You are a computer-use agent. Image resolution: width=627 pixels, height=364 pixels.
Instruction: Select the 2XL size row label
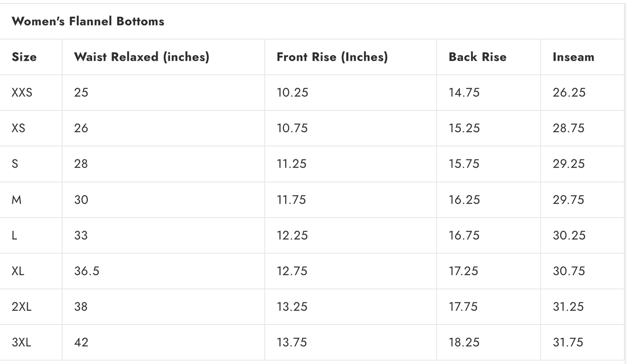(x=22, y=306)
